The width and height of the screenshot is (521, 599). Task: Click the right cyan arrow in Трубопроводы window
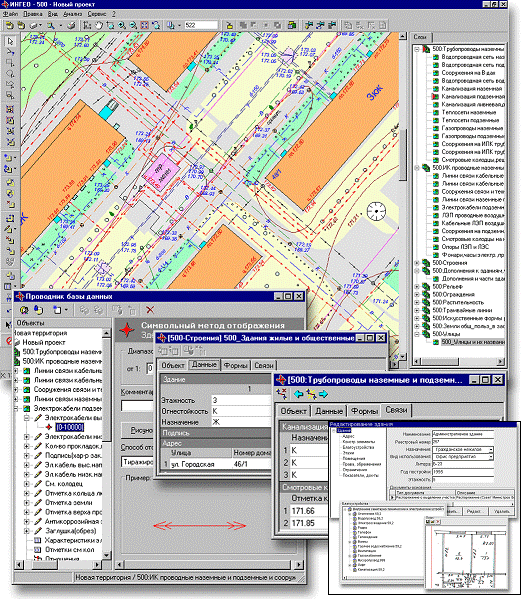[323, 394]
